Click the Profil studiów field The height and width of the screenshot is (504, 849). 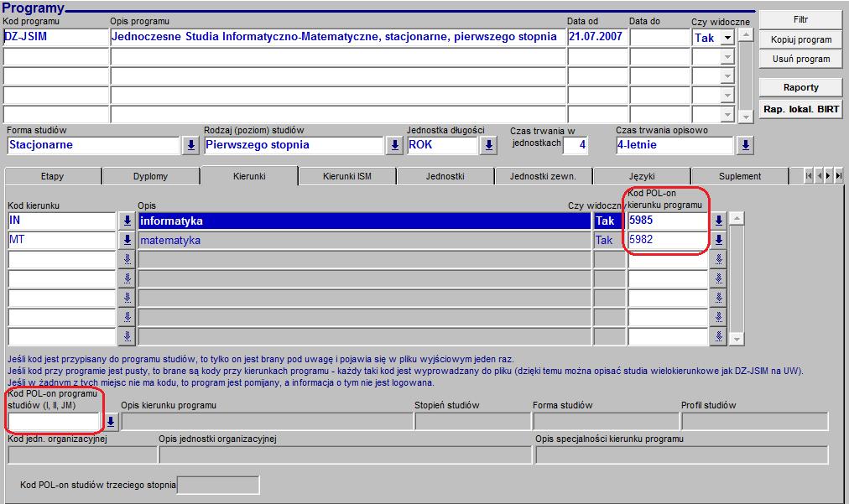(755, 422)
